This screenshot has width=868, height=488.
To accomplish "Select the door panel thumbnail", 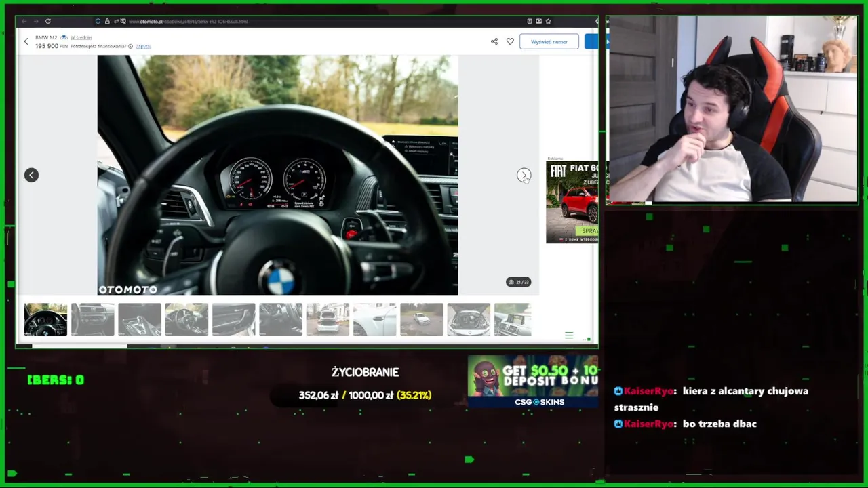I will (233, 320).
